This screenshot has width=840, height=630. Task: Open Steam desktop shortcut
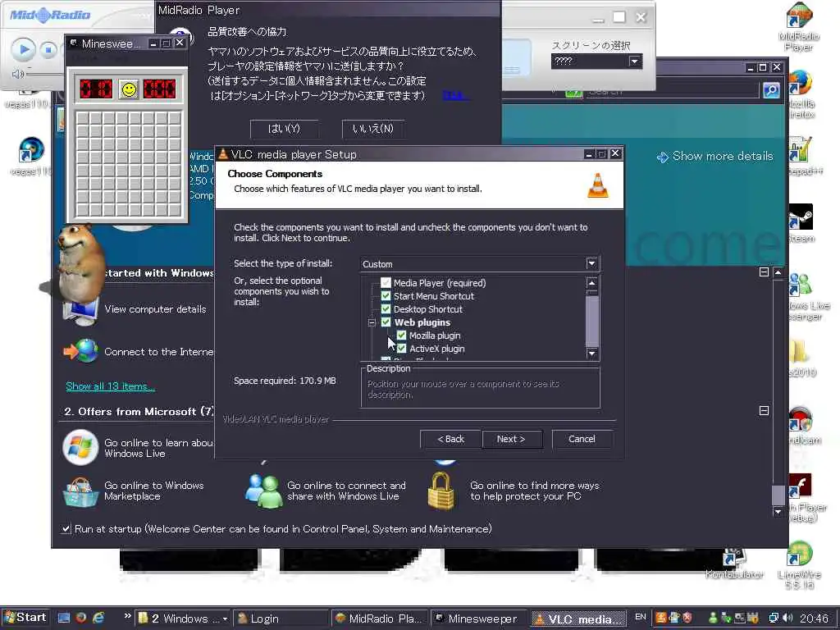click(x=801, y=223)
